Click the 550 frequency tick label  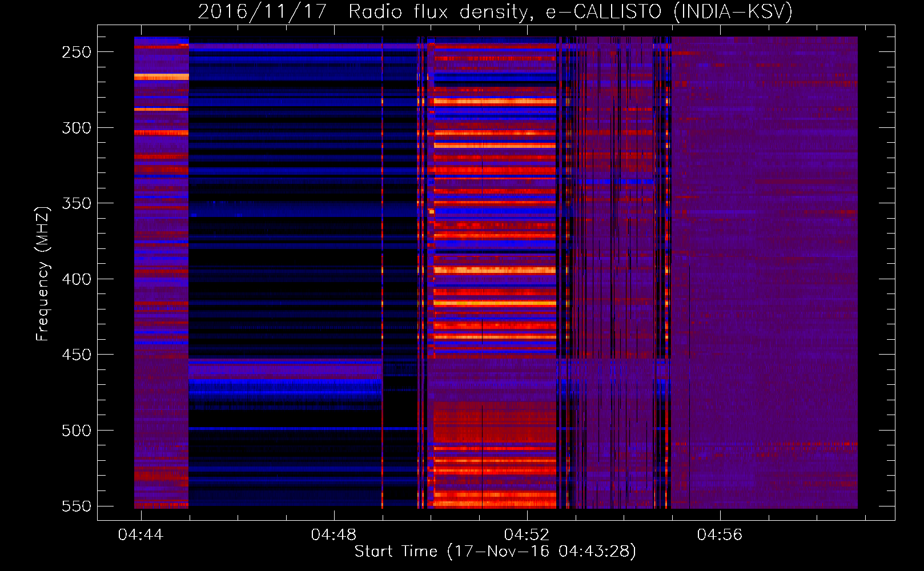pos(77,506)
